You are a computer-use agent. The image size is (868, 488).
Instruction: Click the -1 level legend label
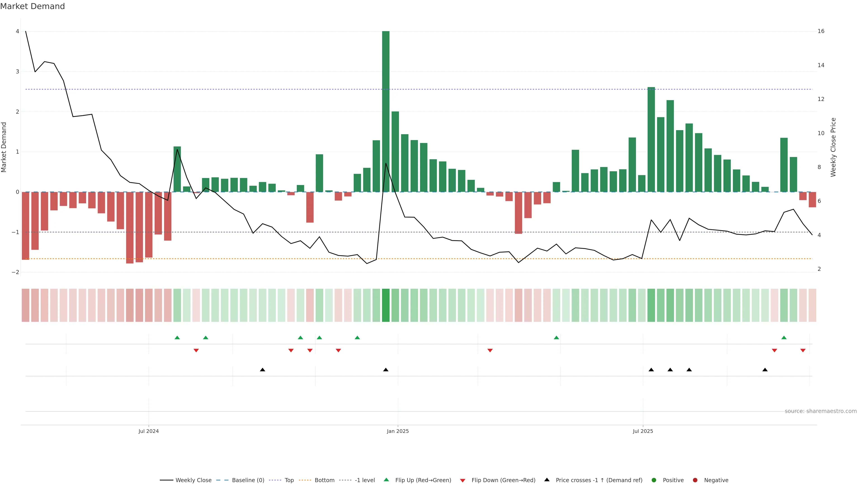pyautogui.click(x=365, y=480)
